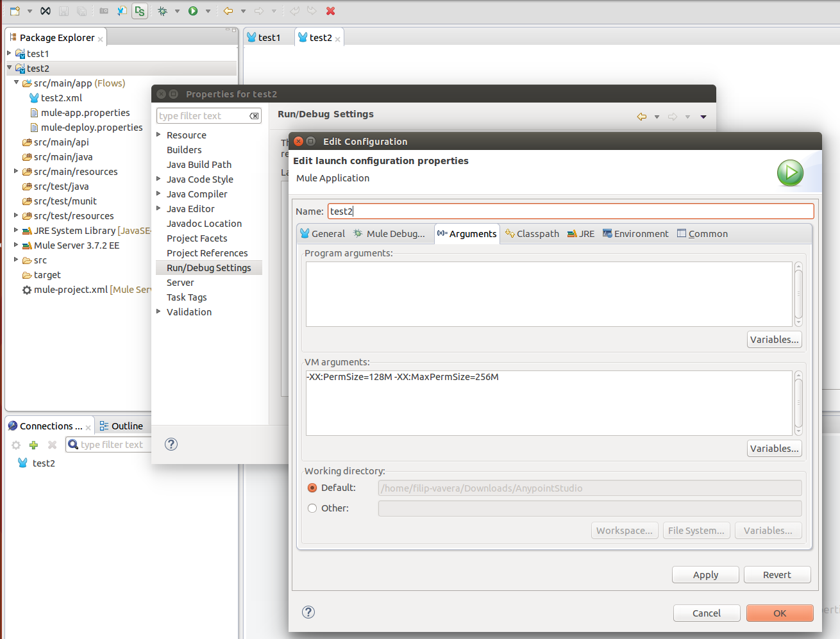Minimize the Package Explorer panel

click(x=227, y=29)
